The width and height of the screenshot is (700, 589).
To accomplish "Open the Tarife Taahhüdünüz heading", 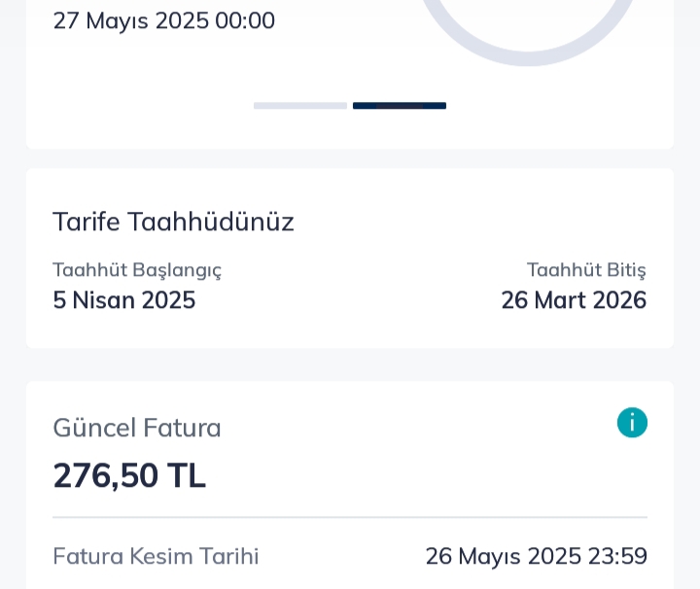I will (173, 222).
